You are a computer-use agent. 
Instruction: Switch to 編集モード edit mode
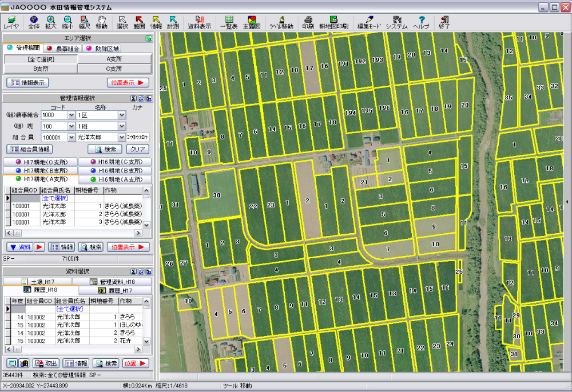[369, 22]
